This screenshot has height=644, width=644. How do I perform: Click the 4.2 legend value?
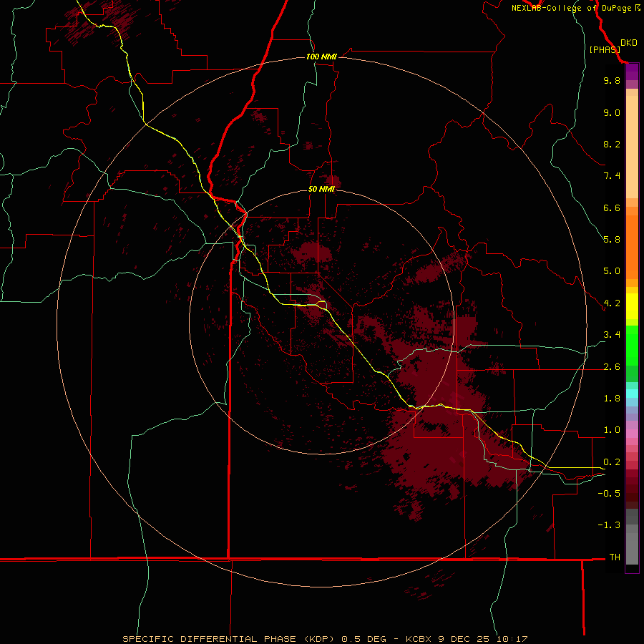612,303
